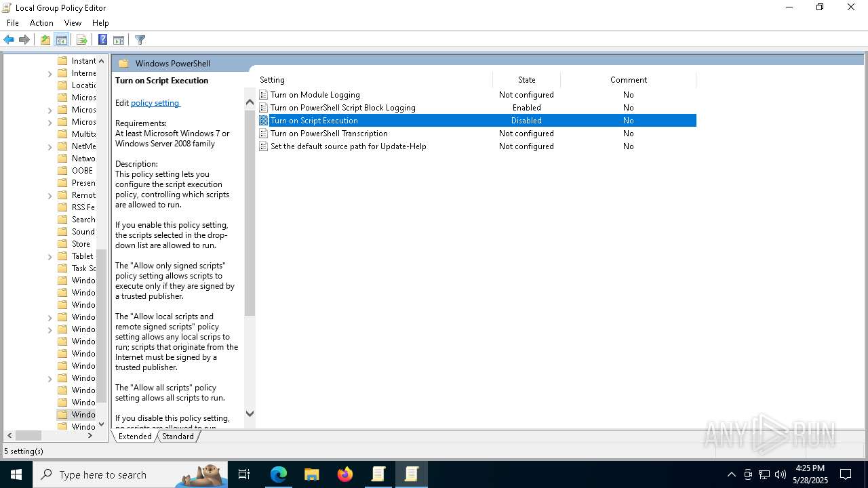Switch to the Standard tab

pos(178,436)
